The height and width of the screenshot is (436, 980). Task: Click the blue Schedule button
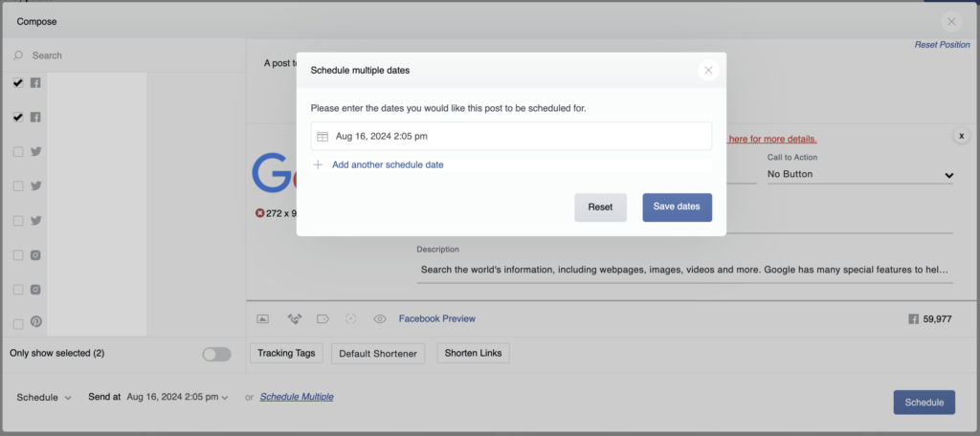tap(924, 403)
